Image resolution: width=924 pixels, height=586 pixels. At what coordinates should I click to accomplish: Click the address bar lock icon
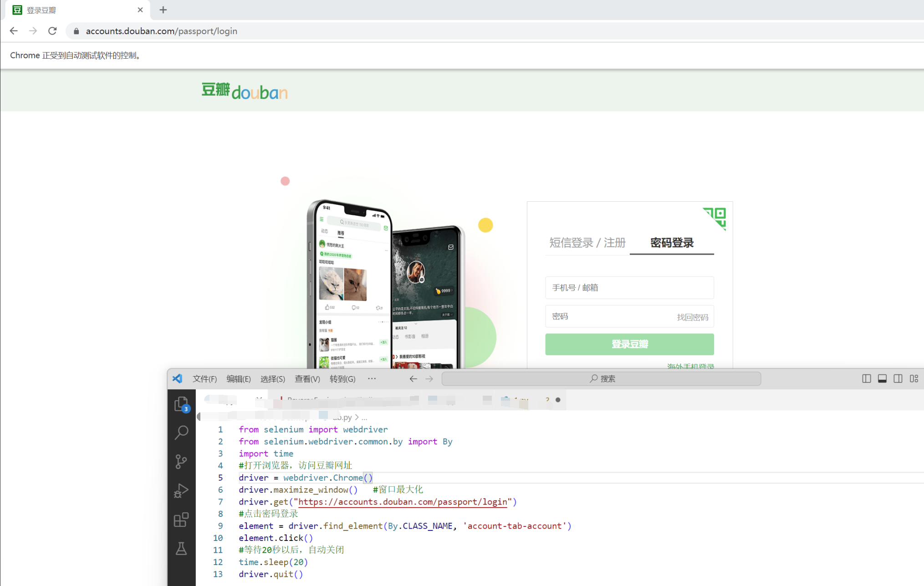coord(76,31)
